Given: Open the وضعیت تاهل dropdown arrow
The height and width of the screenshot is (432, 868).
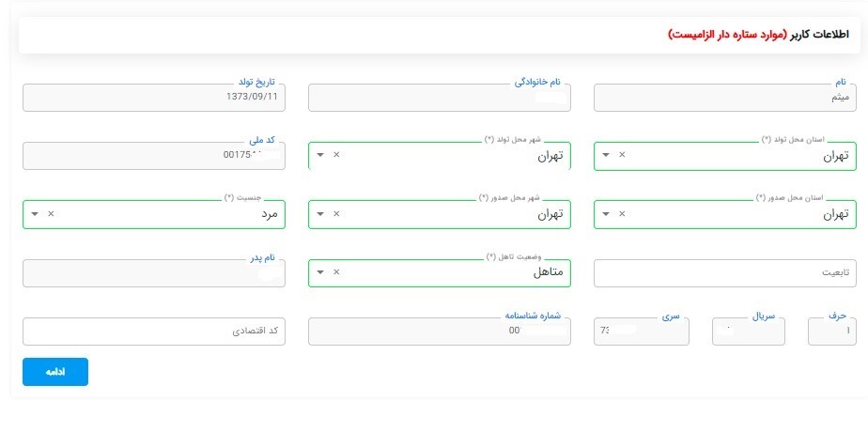Looking at the screenshot, I should pyautogui.click(x=320, y=272).
